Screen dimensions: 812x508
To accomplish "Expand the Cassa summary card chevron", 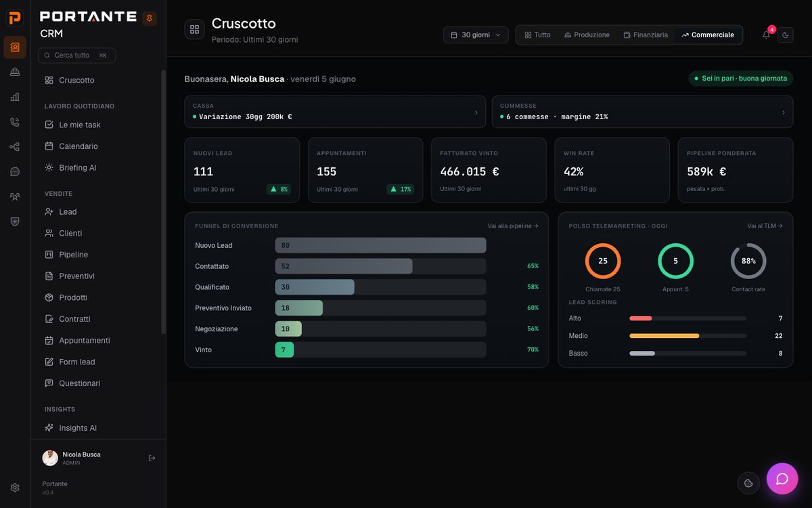I will click(x=476, y=112).
